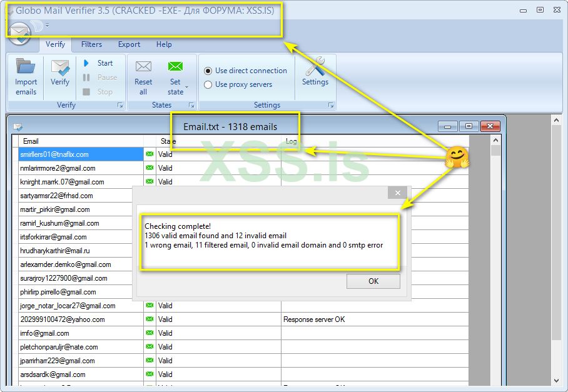568x392 pixels.
Task: Click valid state icon for smirllers01@tnaflix.com
Action: pyautogui.click(x=150, y=154)
